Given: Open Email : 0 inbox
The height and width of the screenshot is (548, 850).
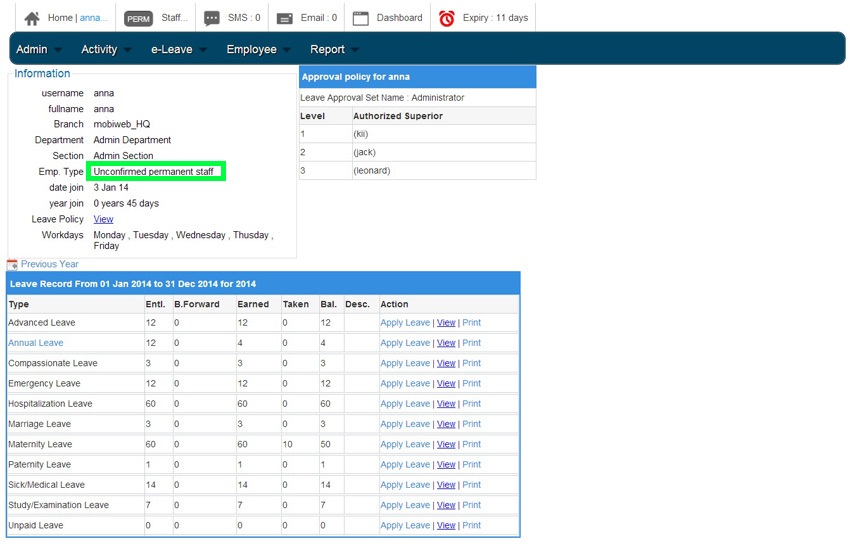Looking at the screenshot, I should (319, 18).
